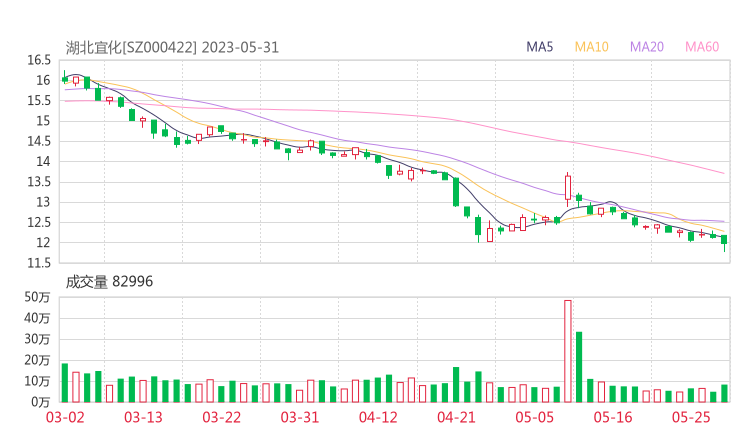Viewport: 740px width, 440px height.
Task: Click the 40万 volume axis label
Action: coord(37,319)
